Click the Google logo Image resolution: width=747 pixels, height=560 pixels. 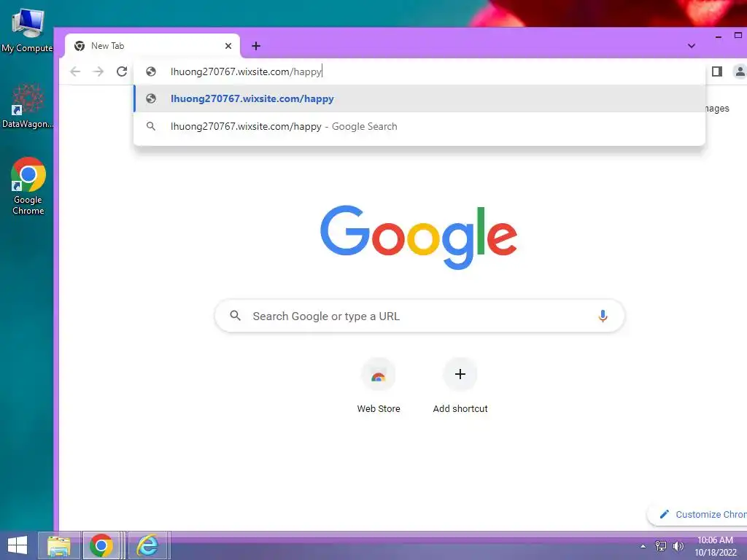[x=419, y=237]
